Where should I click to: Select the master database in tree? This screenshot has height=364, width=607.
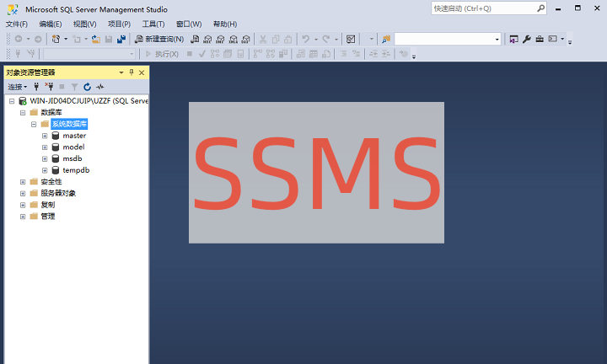pyautogui.click(x=74, y=136)
